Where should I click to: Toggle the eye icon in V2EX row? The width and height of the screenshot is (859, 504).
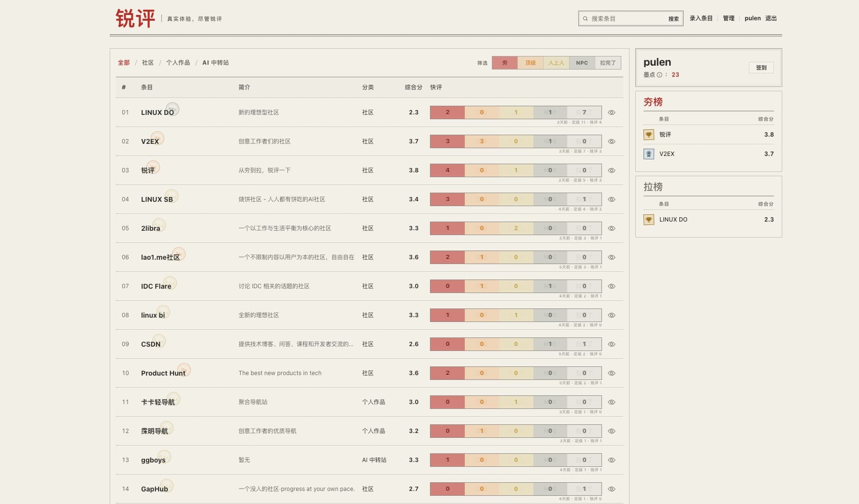(612, 141)
